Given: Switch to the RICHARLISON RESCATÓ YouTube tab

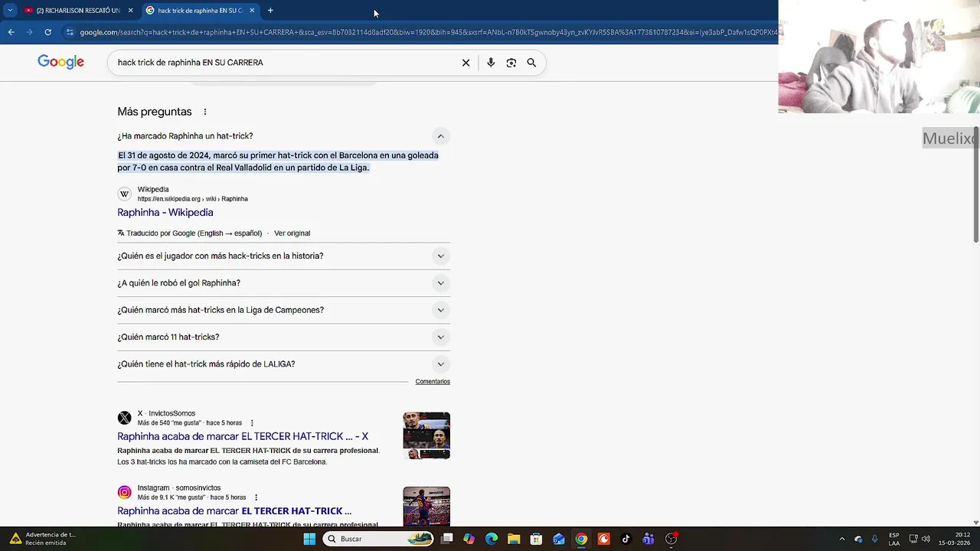Looking at the screenshot, I should pos(77,11).
